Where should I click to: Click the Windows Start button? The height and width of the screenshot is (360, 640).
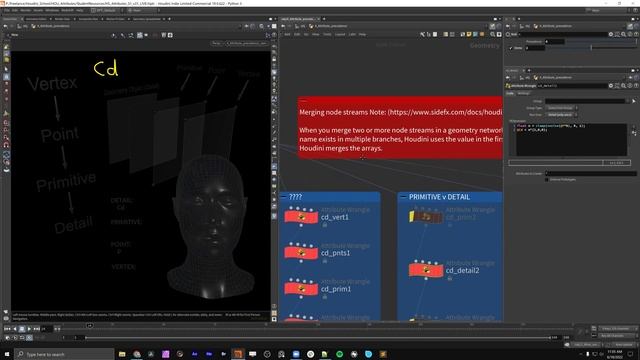7,354
